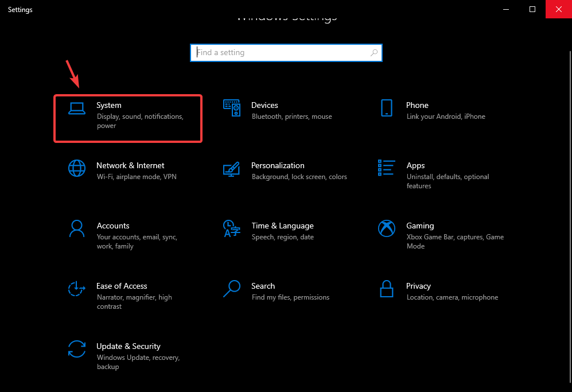
Task: Click 'Bluetooth, printers, mouse' description
Action: (292, 117)
